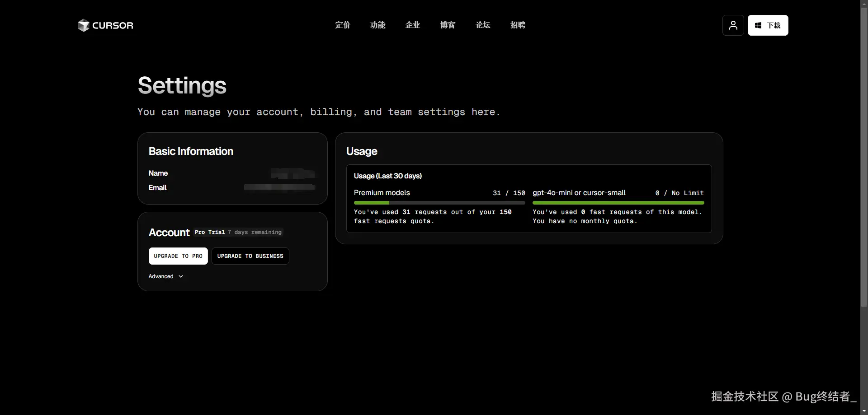Select the 企业 enterprise menu item

click(x=413, y=25)
